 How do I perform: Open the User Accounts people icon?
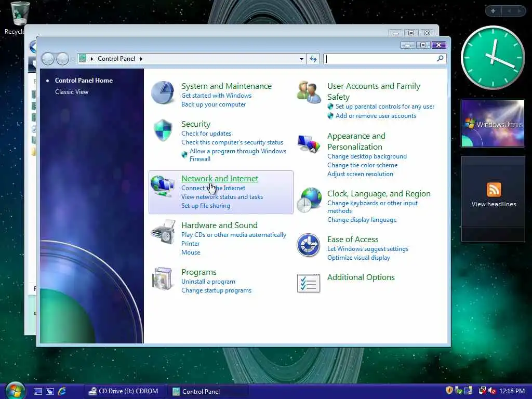pyautogui.click(x=309, y=92)
